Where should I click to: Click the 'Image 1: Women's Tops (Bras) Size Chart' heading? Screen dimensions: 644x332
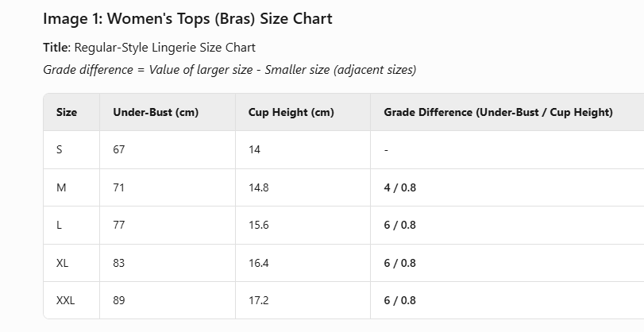(x=187, y=19)
